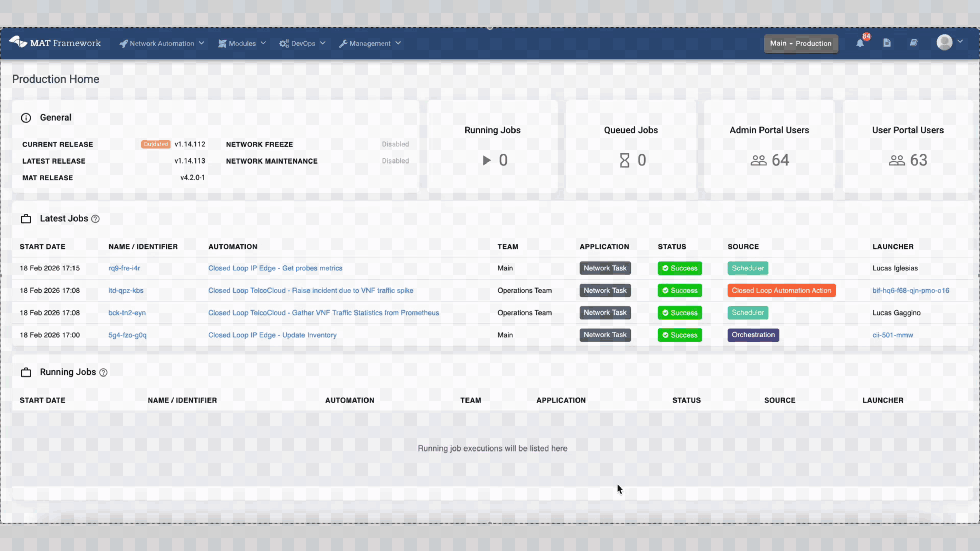Toggle the Main - Production environment selector
Image resolution: width=980 pixels, height=551 pixels.
[x=800, y=43]
